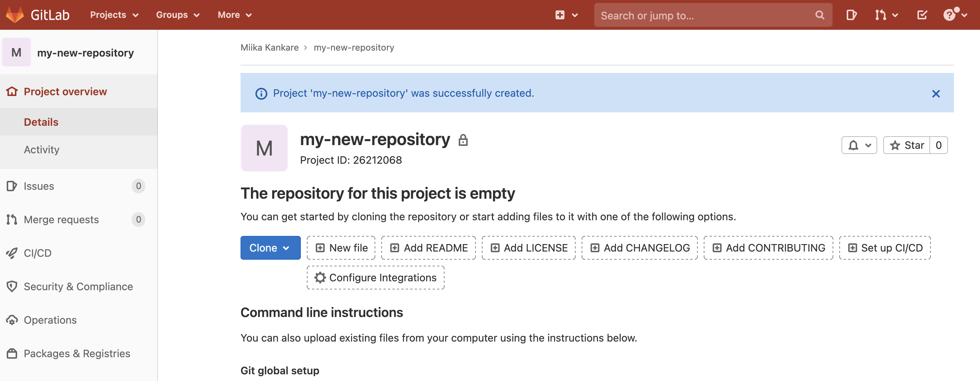Click the GitLab fox logo

click(x=15, y=15)
